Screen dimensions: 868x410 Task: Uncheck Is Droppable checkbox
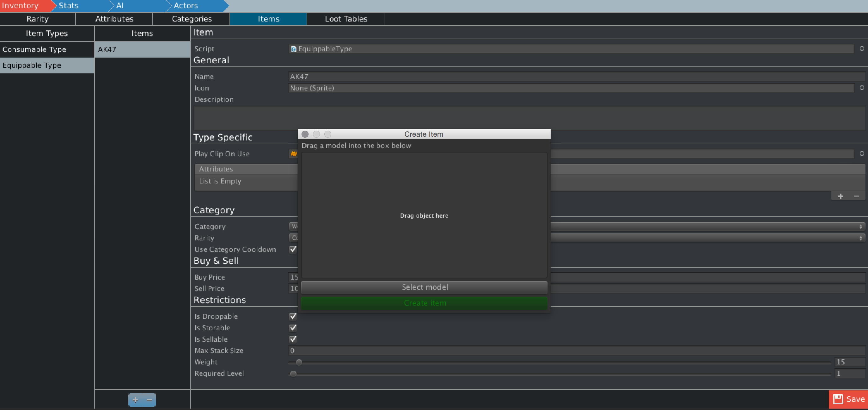293,316
